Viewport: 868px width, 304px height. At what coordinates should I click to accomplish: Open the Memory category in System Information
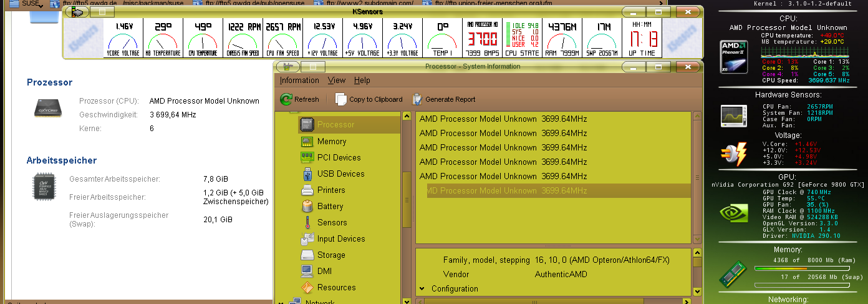pos(332,142)
